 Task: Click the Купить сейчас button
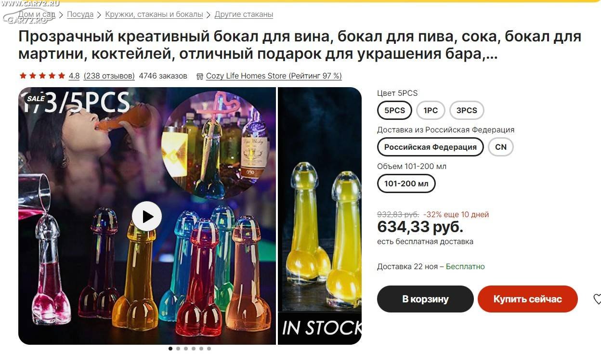click(527, 299)
